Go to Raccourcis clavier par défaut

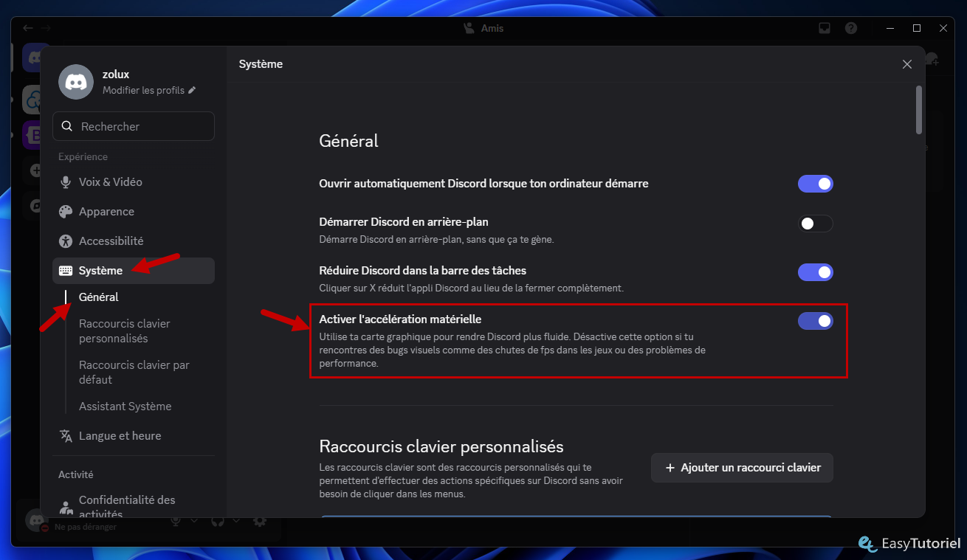click(x=134, y=373)
